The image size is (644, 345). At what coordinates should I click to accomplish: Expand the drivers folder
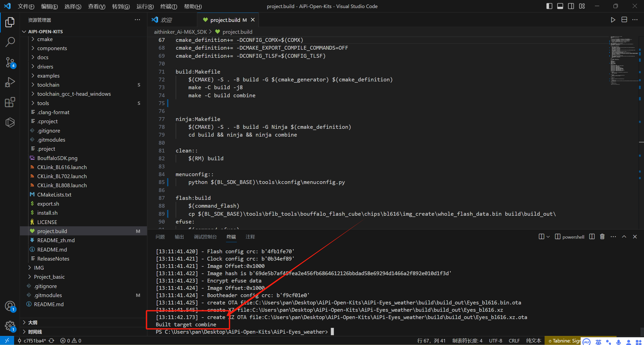(x=33, y=67)
